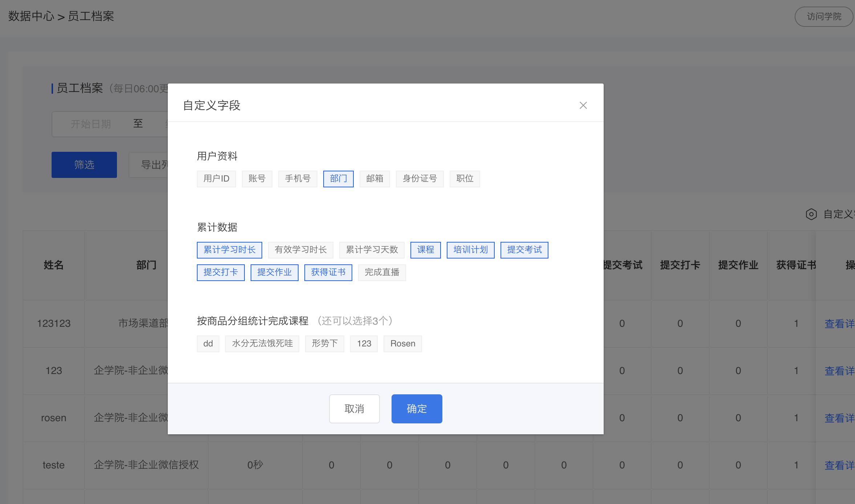Click the blue 筛选 button

pos(84,165)
